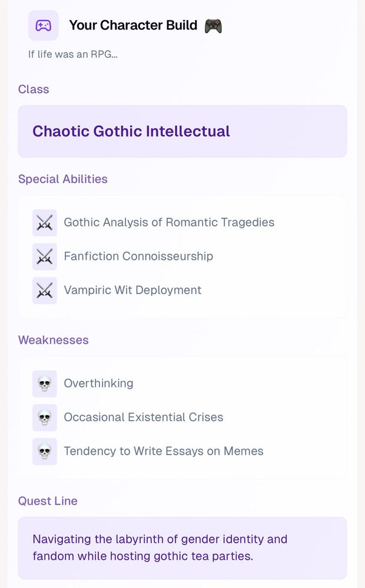
Task: Click Occasional Existential Crises weakness text
Action: tap(144, 417)
